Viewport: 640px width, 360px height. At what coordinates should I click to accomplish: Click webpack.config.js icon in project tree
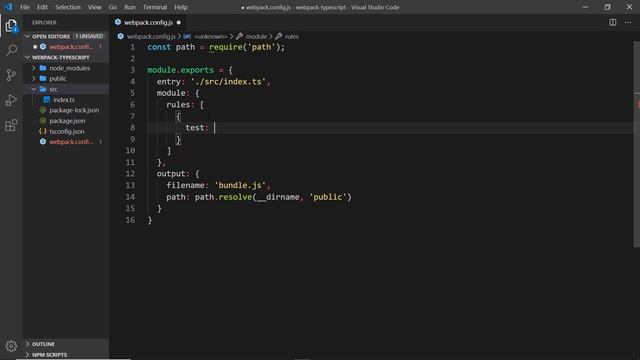point(43,142)
